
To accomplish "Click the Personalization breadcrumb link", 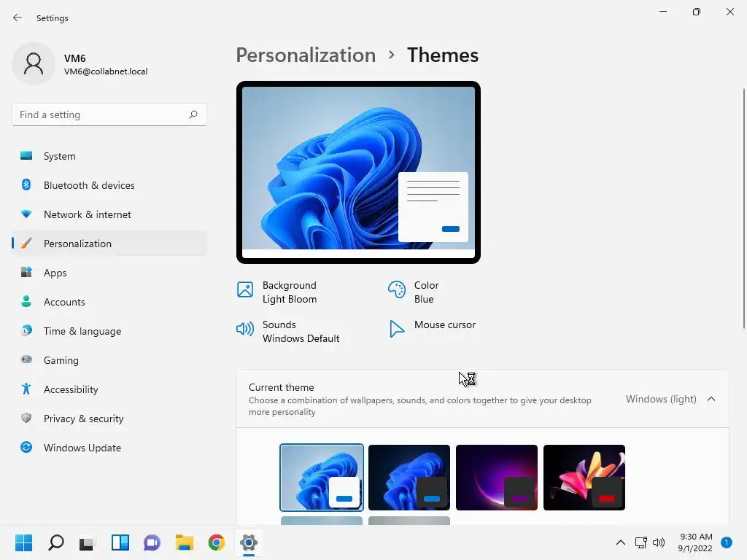I will (306, 55).
